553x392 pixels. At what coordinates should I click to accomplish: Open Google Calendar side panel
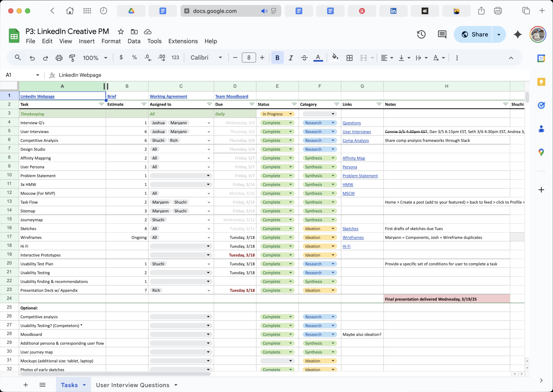(541, 58)
